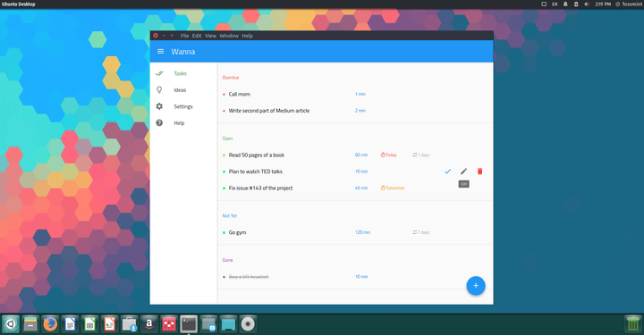
Task: Open the Ubuntu launcher in the dock
Action: (x=10, y=324)
